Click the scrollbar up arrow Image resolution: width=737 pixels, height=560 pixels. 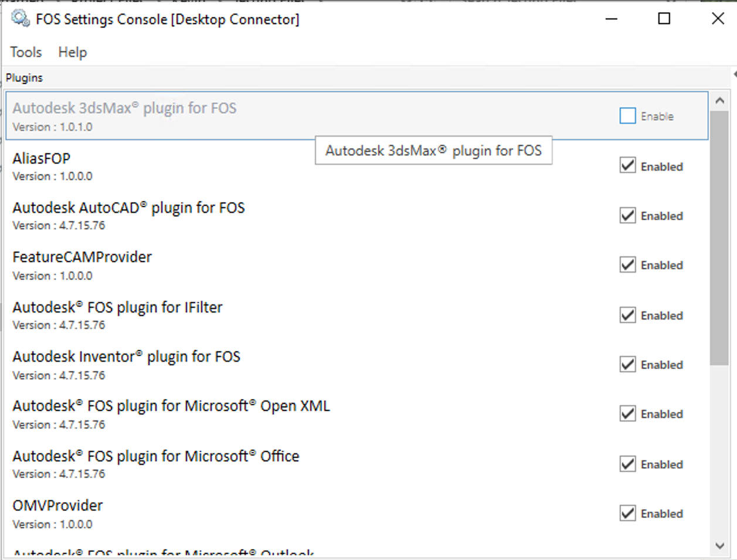click(x=719, y=100)
